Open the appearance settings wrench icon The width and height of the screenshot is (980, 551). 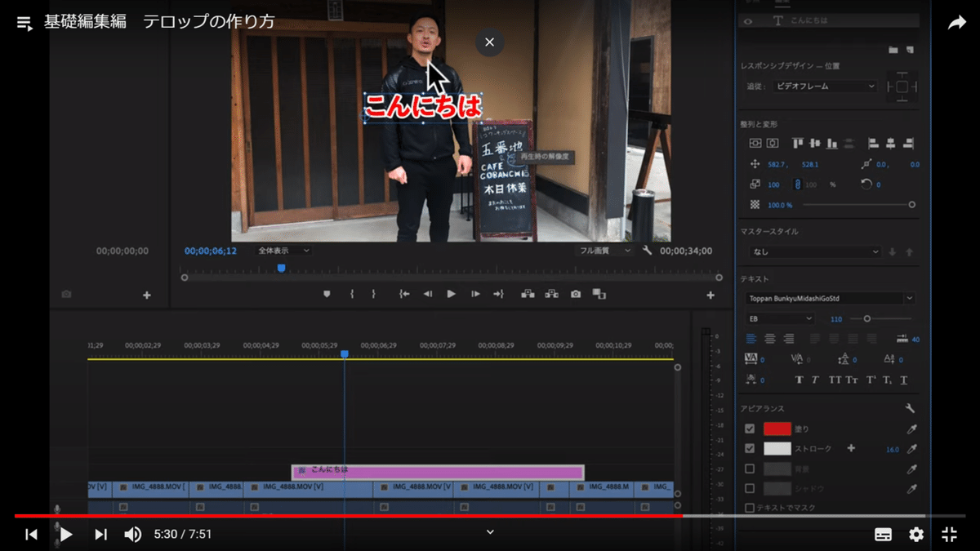(909, 407)
